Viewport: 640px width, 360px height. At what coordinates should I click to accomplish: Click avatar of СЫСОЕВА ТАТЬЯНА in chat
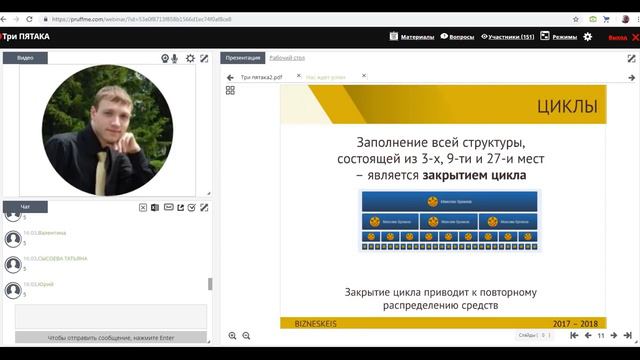click(13, 264)
